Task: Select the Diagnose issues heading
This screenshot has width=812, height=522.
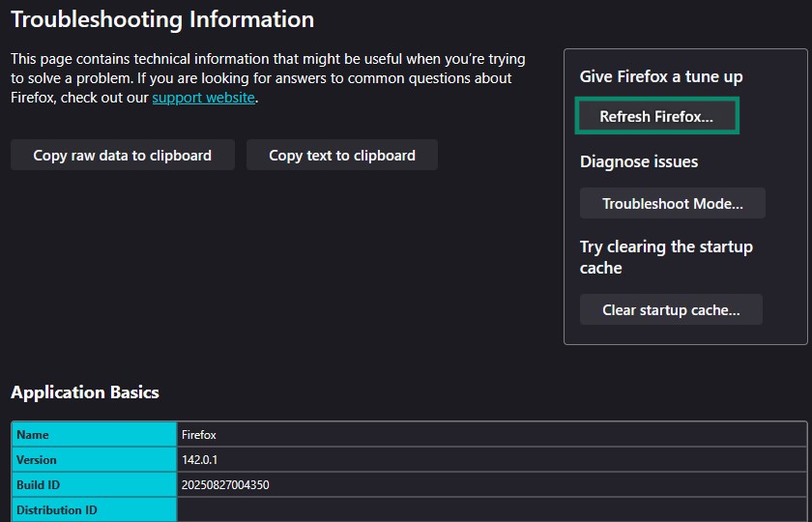Action: tap(639, 161)
